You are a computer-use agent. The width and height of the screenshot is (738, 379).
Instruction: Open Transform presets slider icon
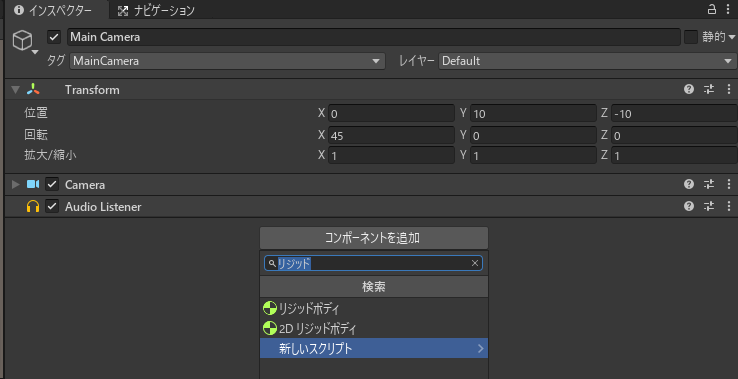tap(709, 89)
